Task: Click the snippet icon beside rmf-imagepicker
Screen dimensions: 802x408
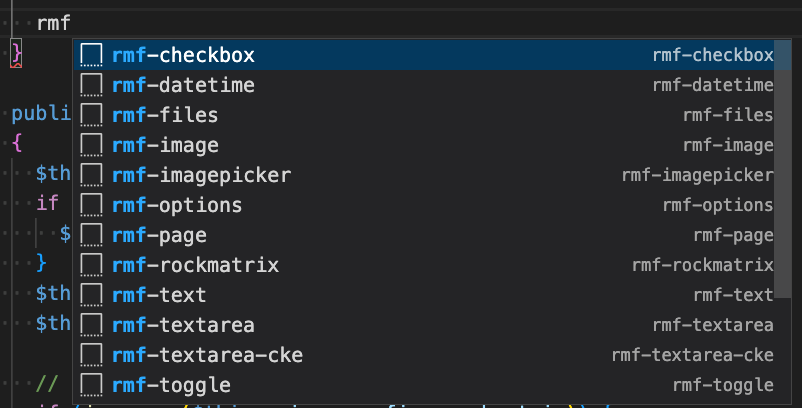Action: click(92, 175)
